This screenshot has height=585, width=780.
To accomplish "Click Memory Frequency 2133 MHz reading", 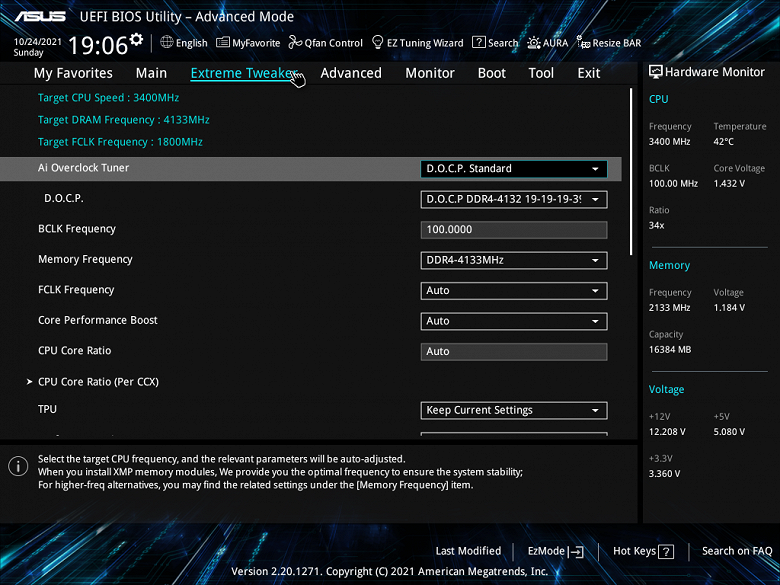I will pos(669,308).
